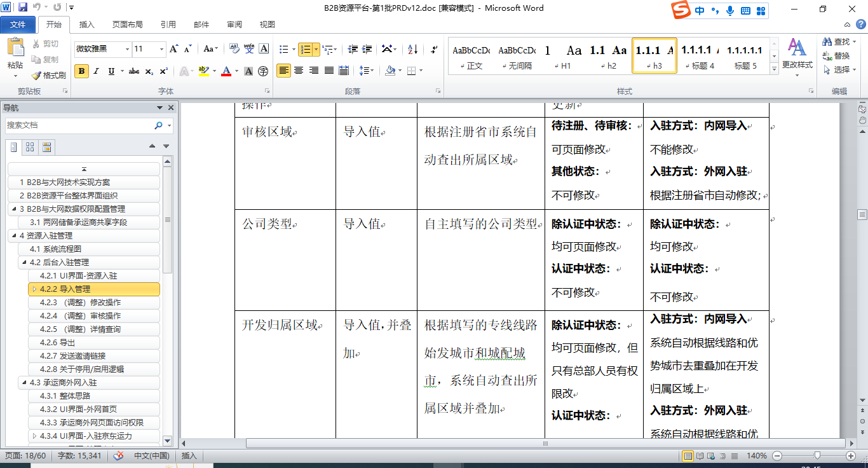The height and width of the screenshot is (468, 868).
Task: Switch to the 引用 (References) tab
Action: click(168, 25)
